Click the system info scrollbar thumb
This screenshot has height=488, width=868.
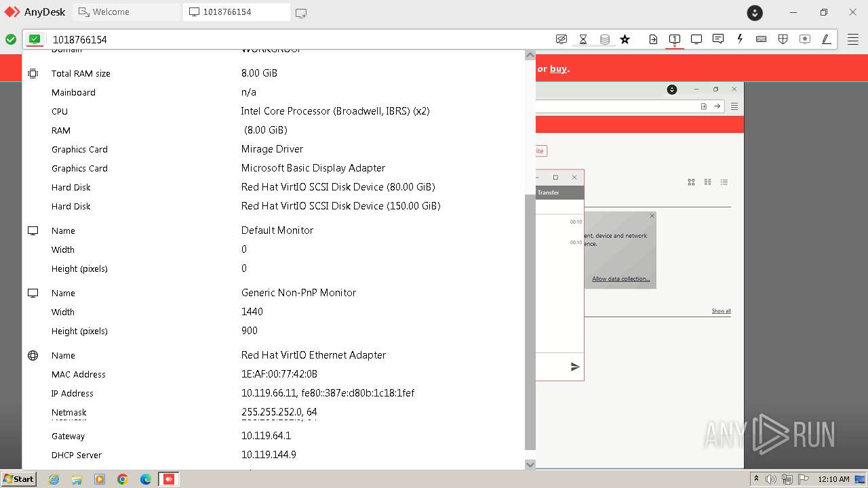pyautogui.click(x=530, y=322)
